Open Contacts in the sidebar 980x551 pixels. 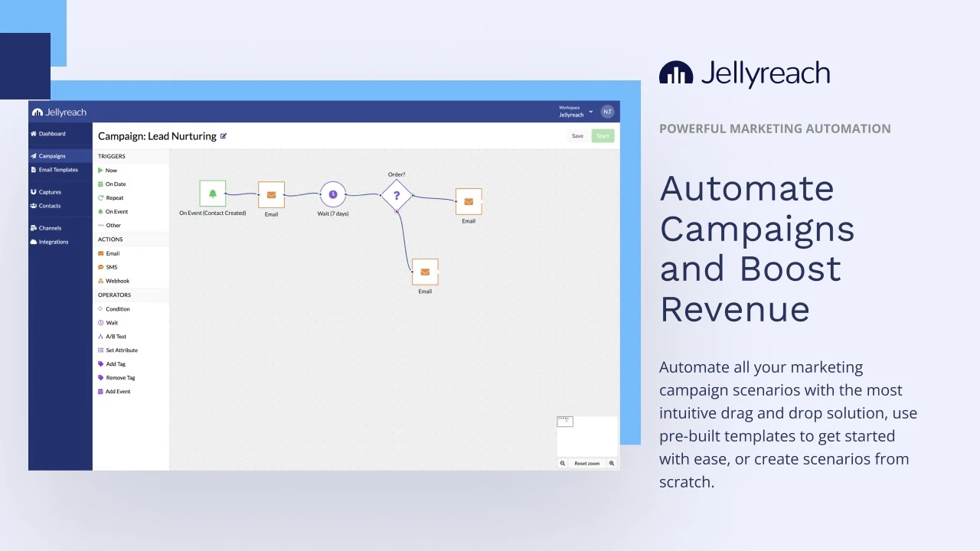(45, 206)
